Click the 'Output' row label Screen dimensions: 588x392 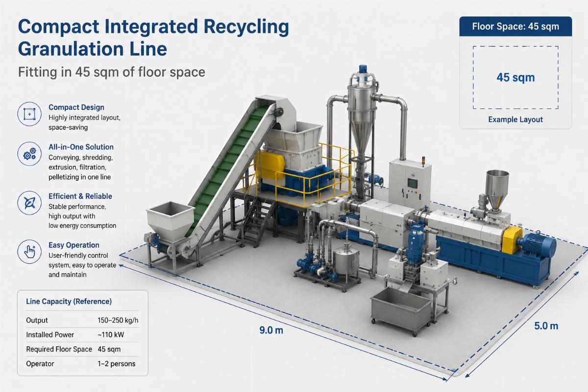point(37,320)
